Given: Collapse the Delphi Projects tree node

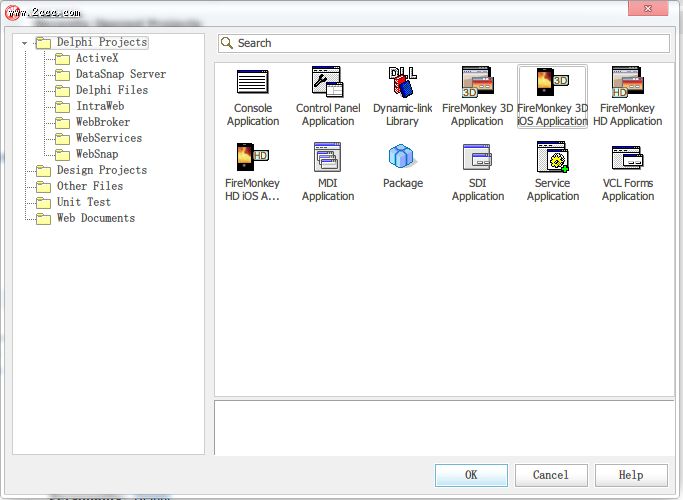Looking at the screenshot, I should pos(25,43).
